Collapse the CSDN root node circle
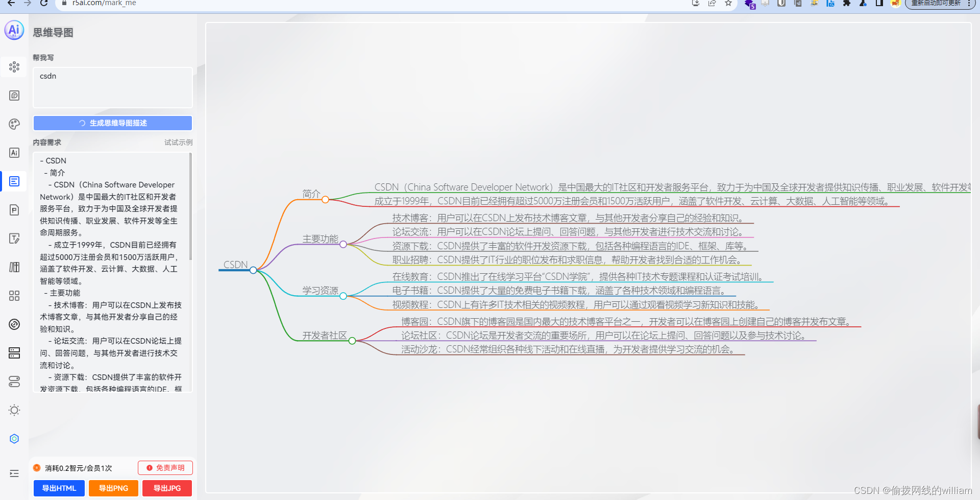 253,270
